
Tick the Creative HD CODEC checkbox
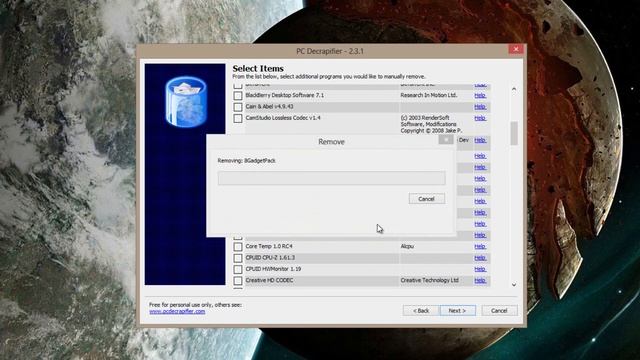[x=238, y=281]
